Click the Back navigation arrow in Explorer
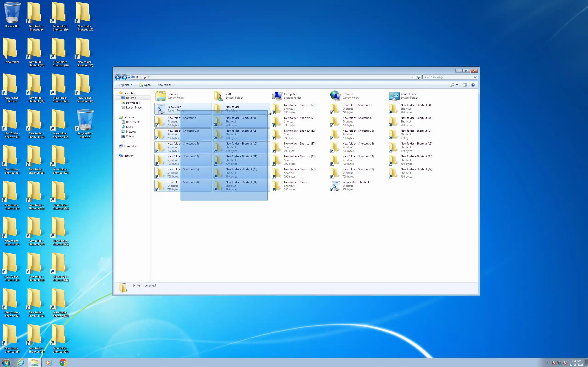The height and width of the screenshot is (367, 588). (x=118, y=77)
